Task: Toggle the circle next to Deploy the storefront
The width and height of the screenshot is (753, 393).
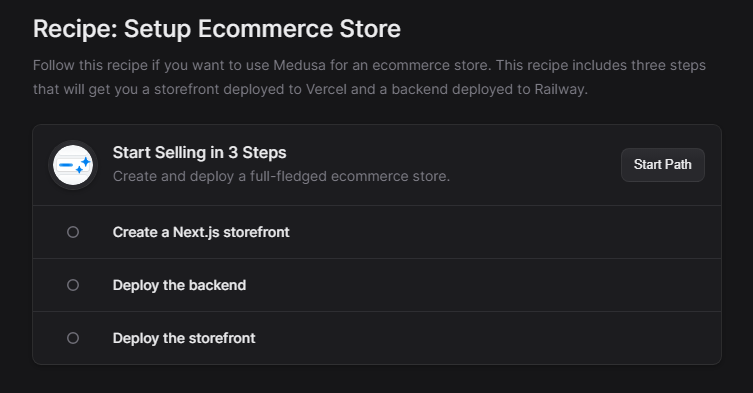Action: pos(73,338)
